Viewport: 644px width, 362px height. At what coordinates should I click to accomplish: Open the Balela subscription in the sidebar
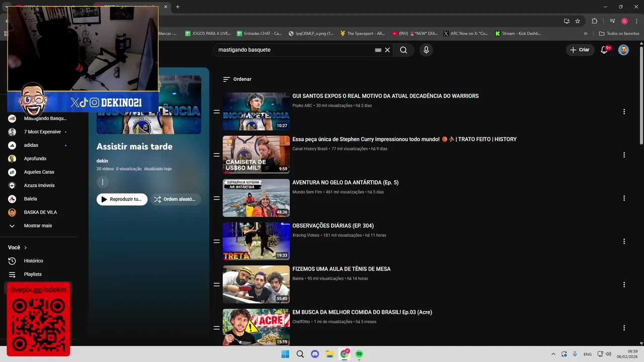pos(30,199)
